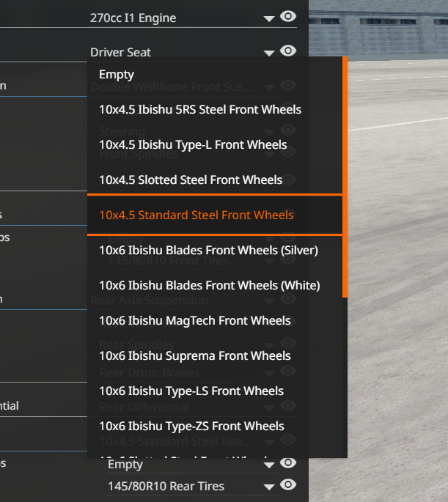448x502 pixels.
Task: Expand the bottom Empty slot dropdown arrow
Action: click(269, 465)
